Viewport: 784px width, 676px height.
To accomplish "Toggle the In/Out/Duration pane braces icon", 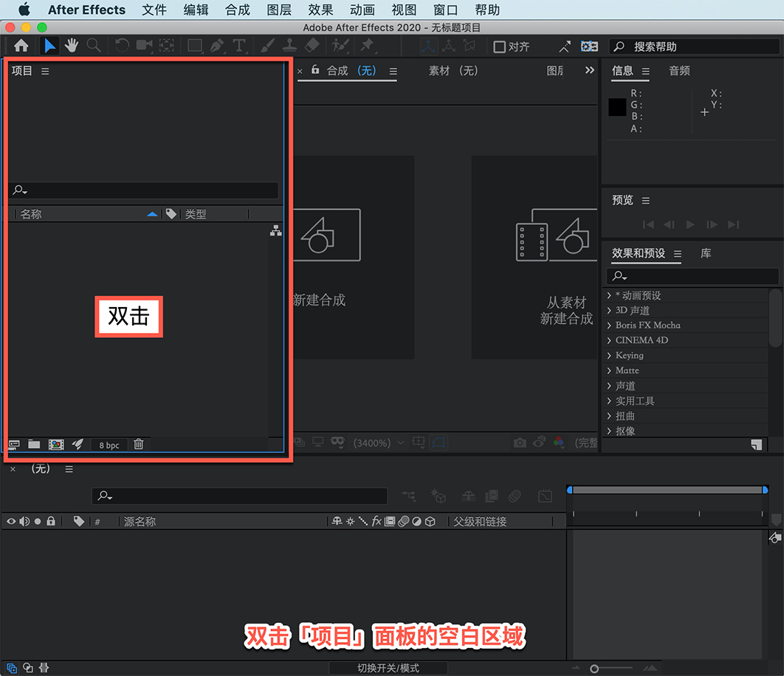I will 44,668.
